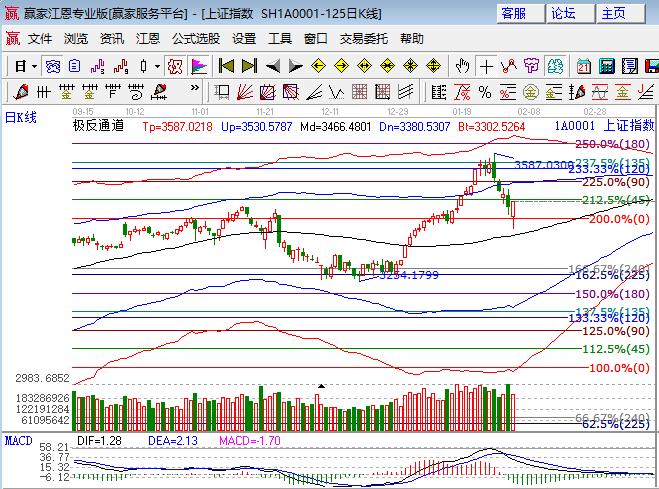Open the calendar icon showing 21
Viewport: 659px width, 489px height.
(x=584, y=66)
